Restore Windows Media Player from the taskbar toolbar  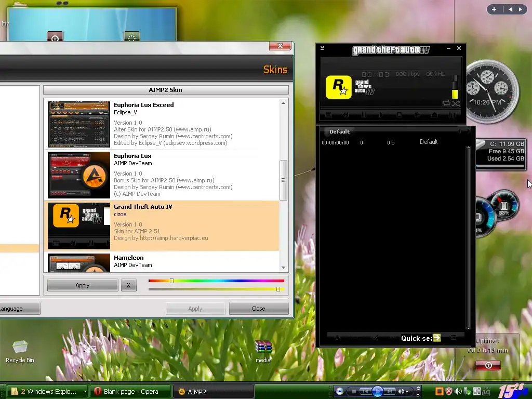419,395
